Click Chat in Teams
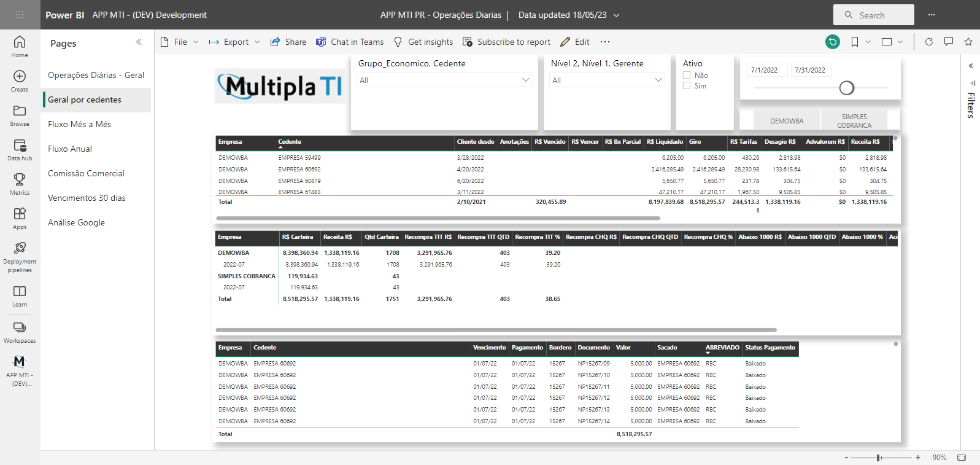The height and width of the screenshot is (465, 980). tap(350, 42)
